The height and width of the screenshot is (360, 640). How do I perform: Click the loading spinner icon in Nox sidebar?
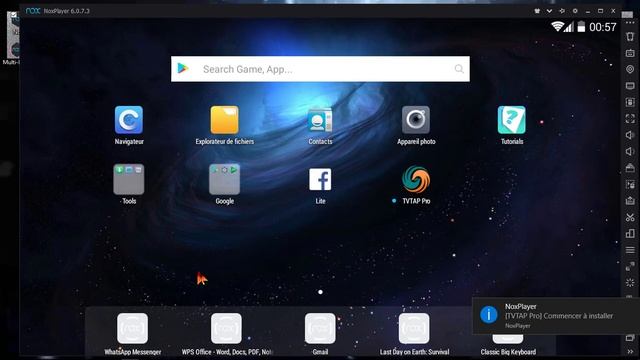[630, 282]
